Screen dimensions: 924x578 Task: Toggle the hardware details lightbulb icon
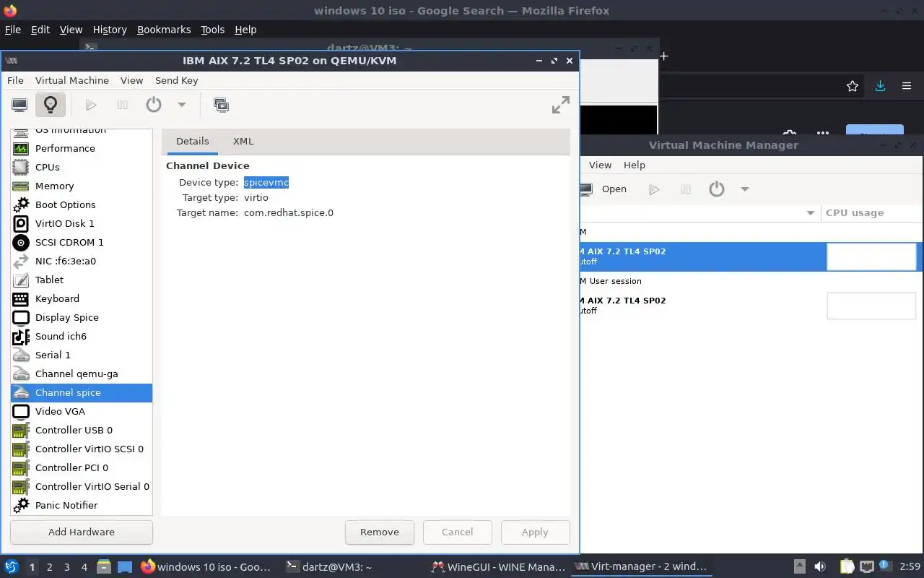50,105
